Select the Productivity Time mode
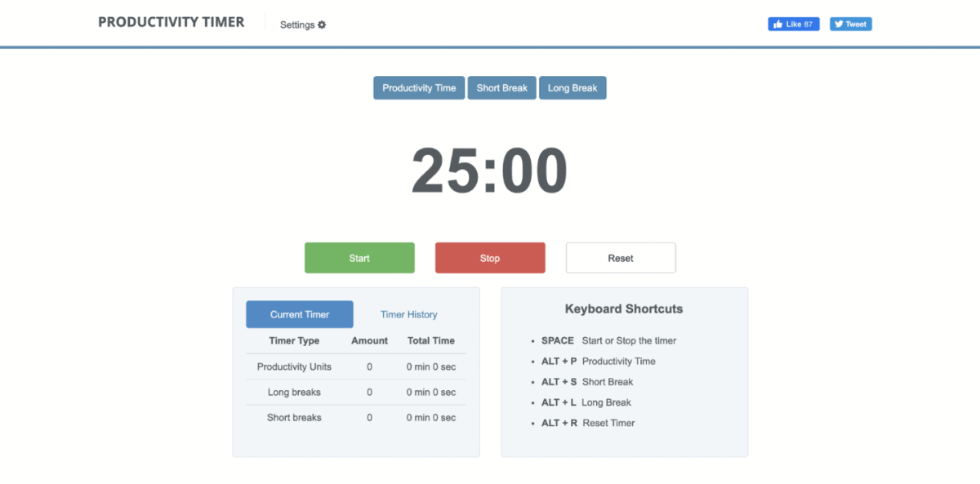The width and height of the screenshot is (980, 484). point(418,87)
